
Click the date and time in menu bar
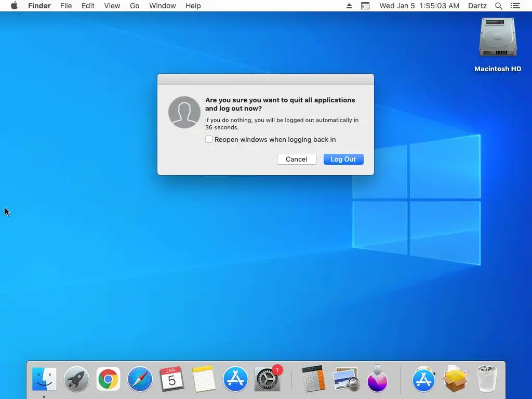click(x=419, y=6)
